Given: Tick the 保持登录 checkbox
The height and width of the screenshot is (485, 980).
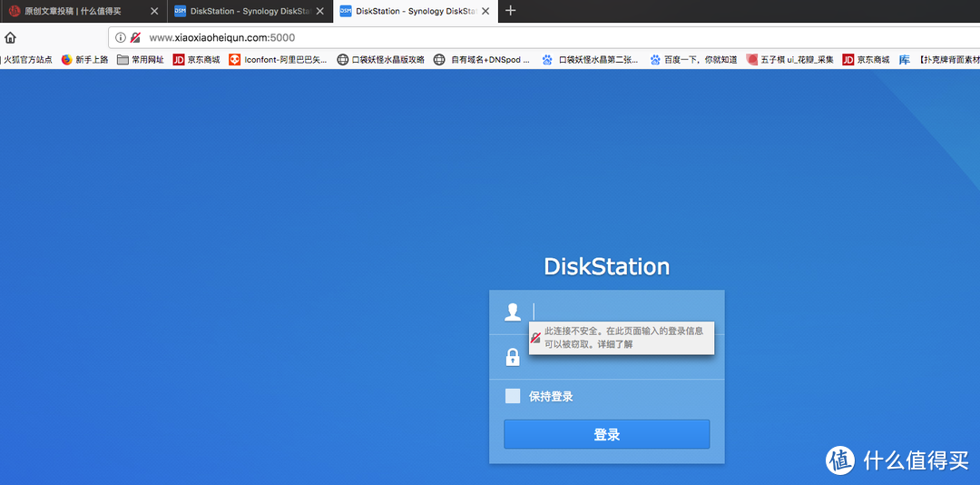Looking at the screenshot, I should [513, 396].
